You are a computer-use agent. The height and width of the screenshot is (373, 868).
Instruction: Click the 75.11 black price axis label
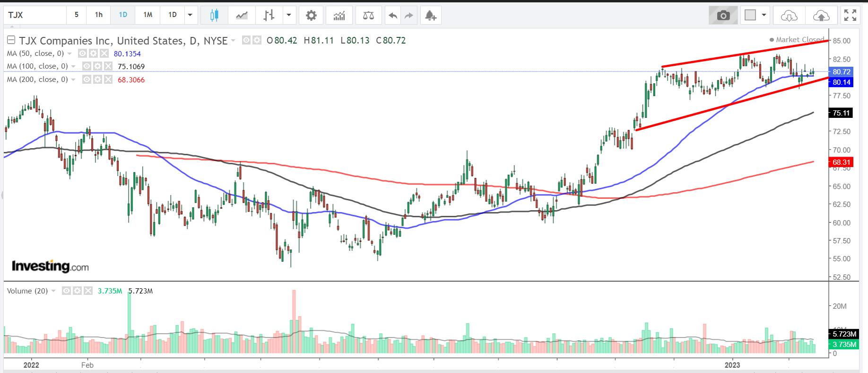pyautogui.click(x=842, y=113)
